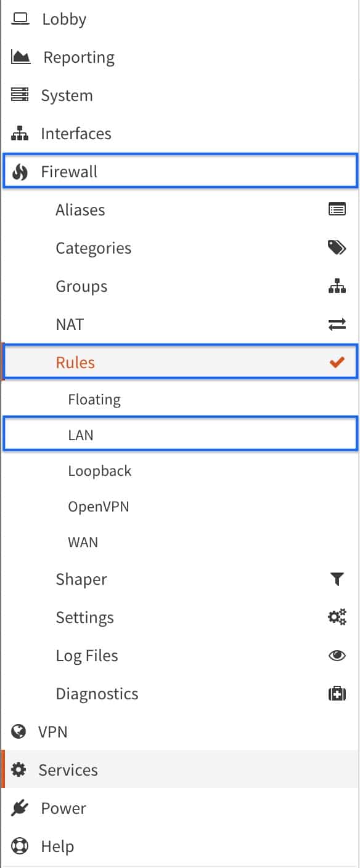Select the Floating rules entry
This screenshot has width=360, height=868.
coord(94,399)
